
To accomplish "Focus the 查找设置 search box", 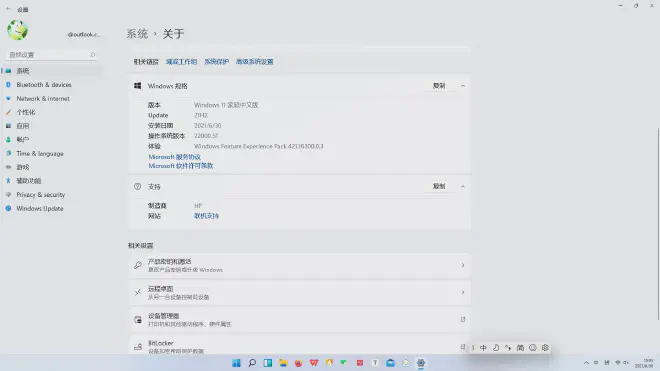I will pos(51,55).
